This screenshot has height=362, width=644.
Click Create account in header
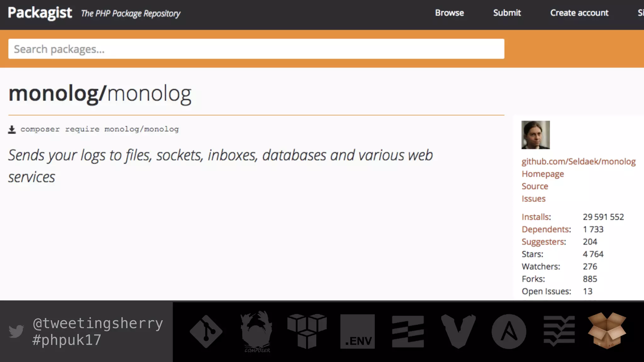click(579, 13)
